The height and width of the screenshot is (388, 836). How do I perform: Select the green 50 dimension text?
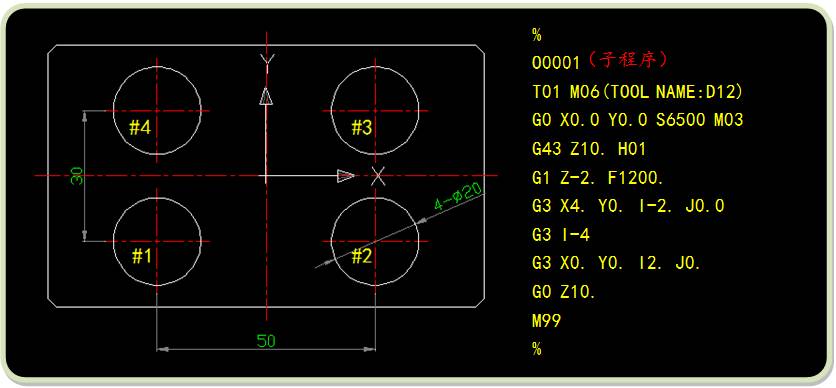(266, 341)
